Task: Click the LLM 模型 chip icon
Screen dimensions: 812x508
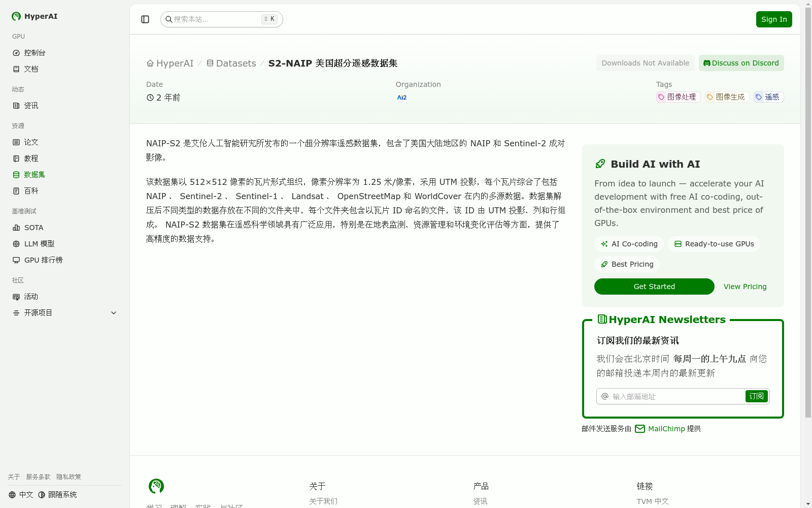Action: (16, 244)
